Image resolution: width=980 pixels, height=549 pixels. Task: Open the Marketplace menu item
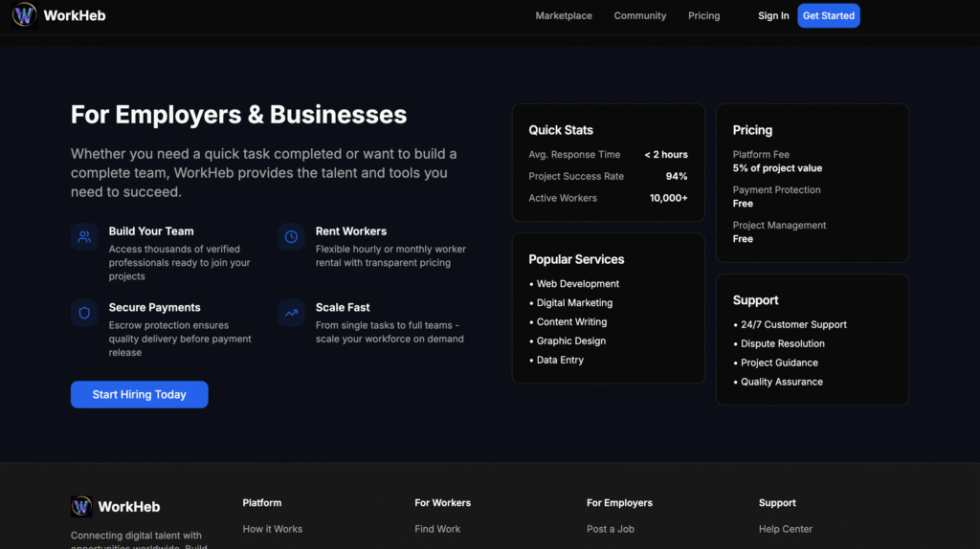click(x=564, y=16)
